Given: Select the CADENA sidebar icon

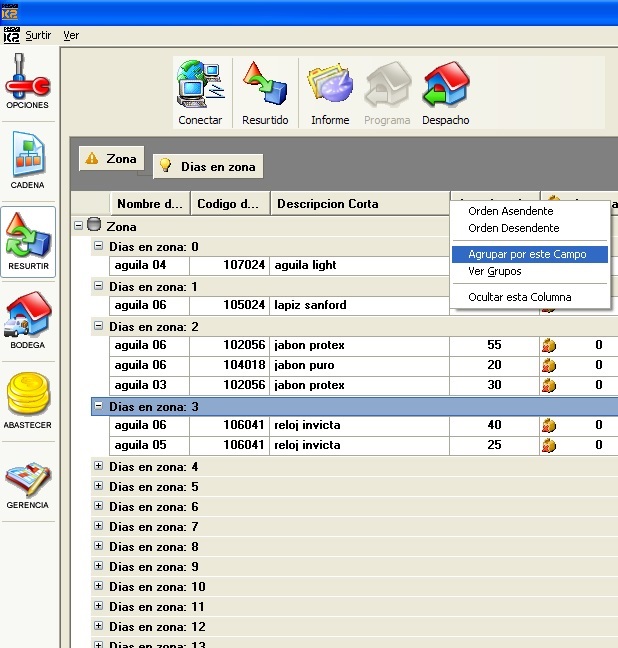Looking at the screenshot, I should pos(28,160).
